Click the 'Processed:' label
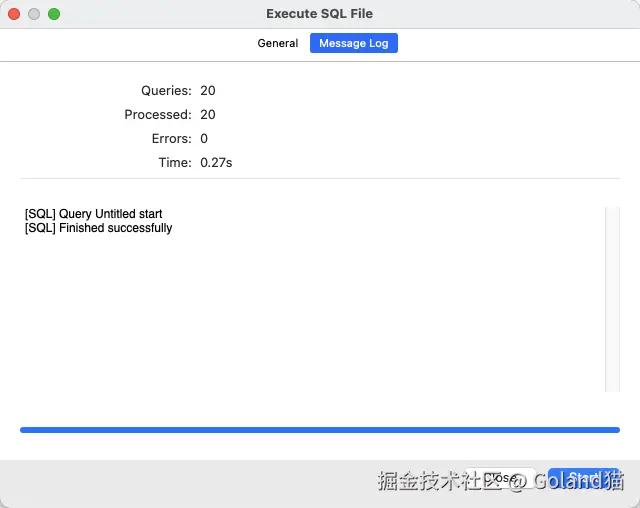The height and width of the screenshot is (508, 640). click(x=158, y=115)
